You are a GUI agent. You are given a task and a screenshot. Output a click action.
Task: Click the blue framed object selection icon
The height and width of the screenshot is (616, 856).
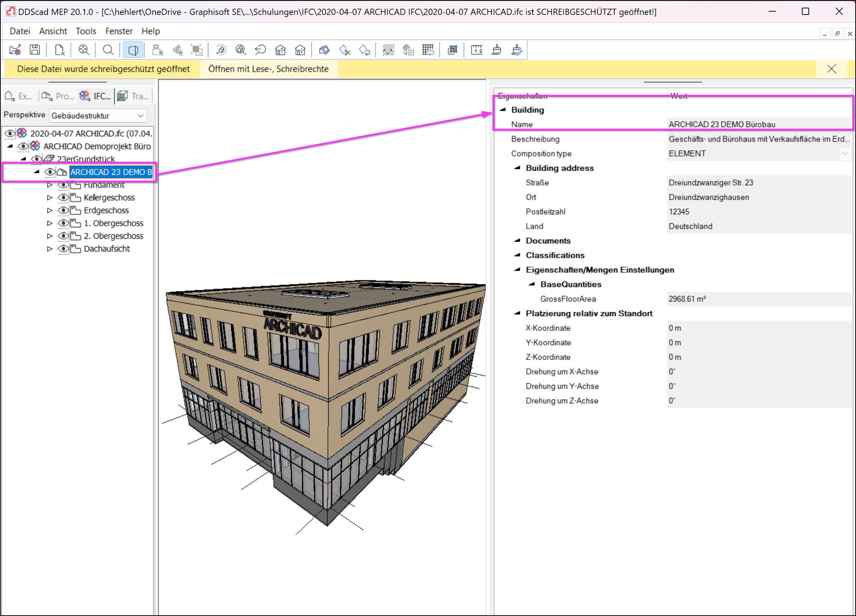tap(453, 50)
